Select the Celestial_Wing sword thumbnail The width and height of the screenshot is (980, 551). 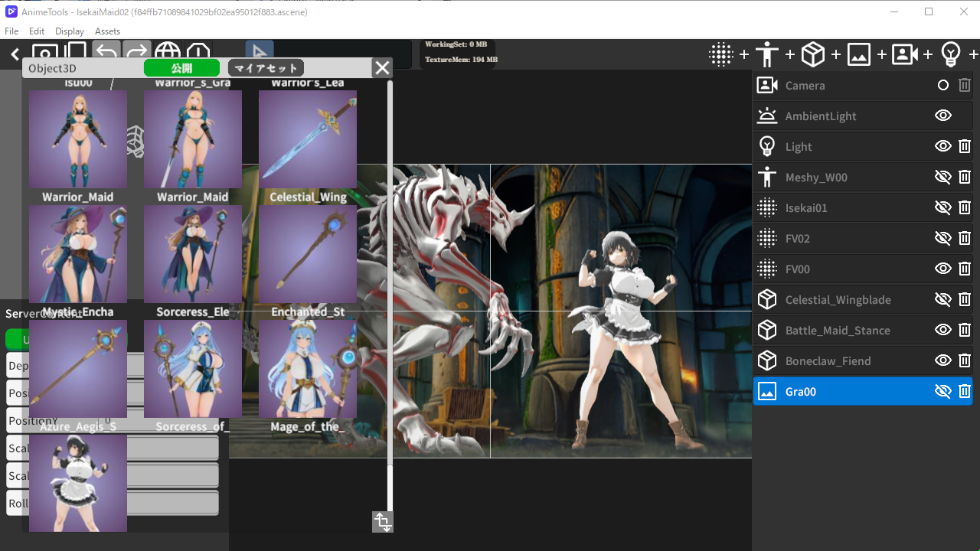pyautogui.click(x=308, y=139)
